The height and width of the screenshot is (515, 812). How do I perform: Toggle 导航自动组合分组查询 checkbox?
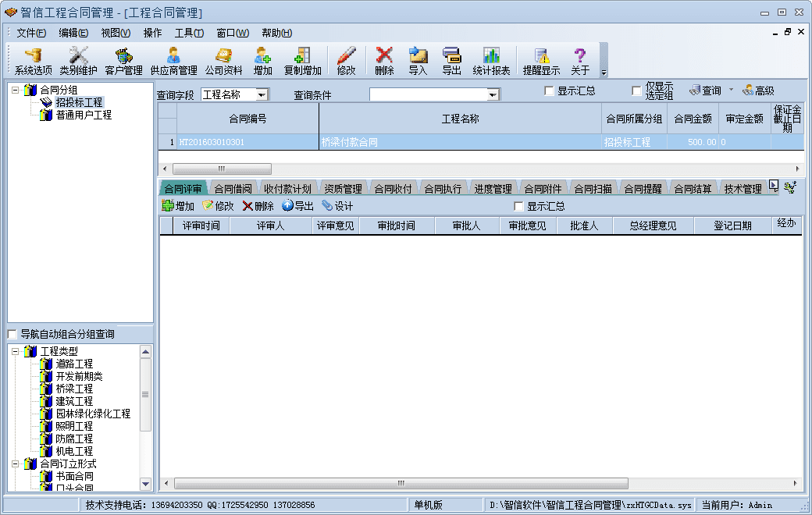pos(12,335)
